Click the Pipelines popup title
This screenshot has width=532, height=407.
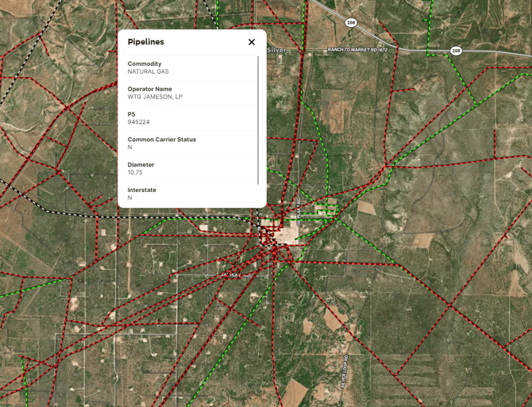pos(146,42)
